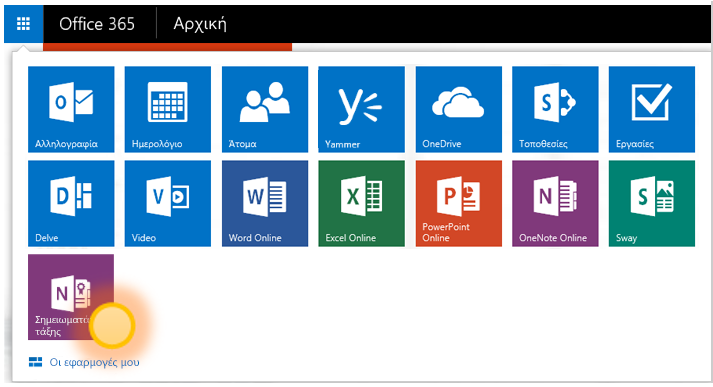Open the Αλληλογραφία mail tile
The height and width of the screenshot is (387, 713).
tap(71, 109)
